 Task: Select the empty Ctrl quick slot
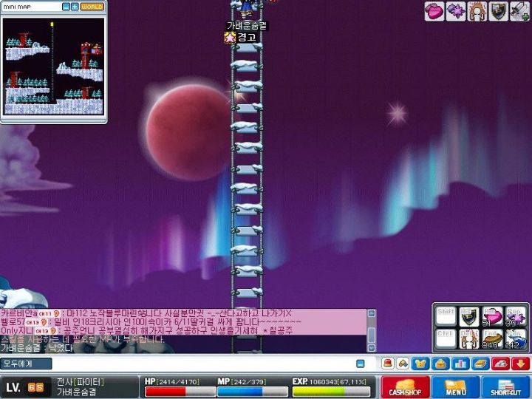[446, 338]
